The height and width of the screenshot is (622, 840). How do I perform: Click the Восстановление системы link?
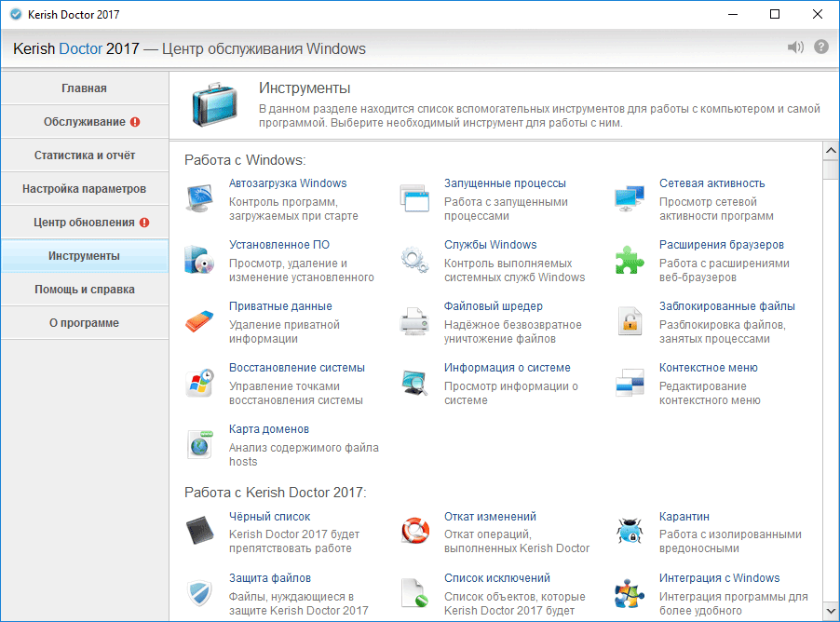(x=297, y=368)
